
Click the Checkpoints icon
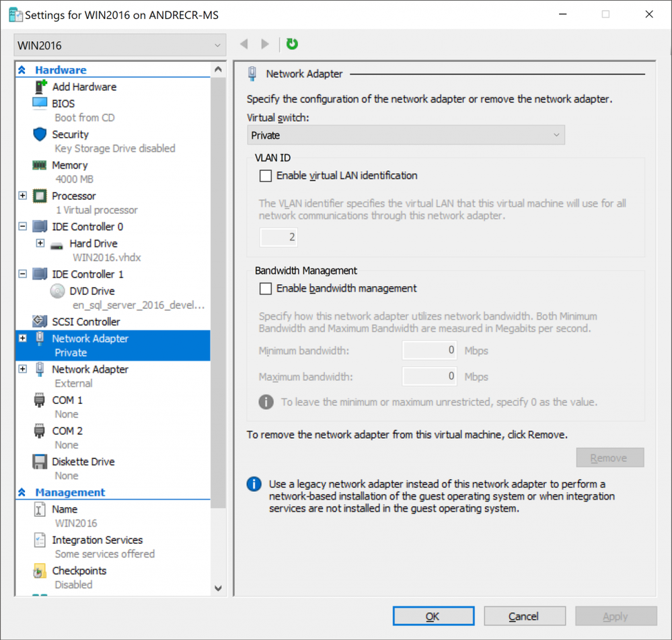[40, 571]
